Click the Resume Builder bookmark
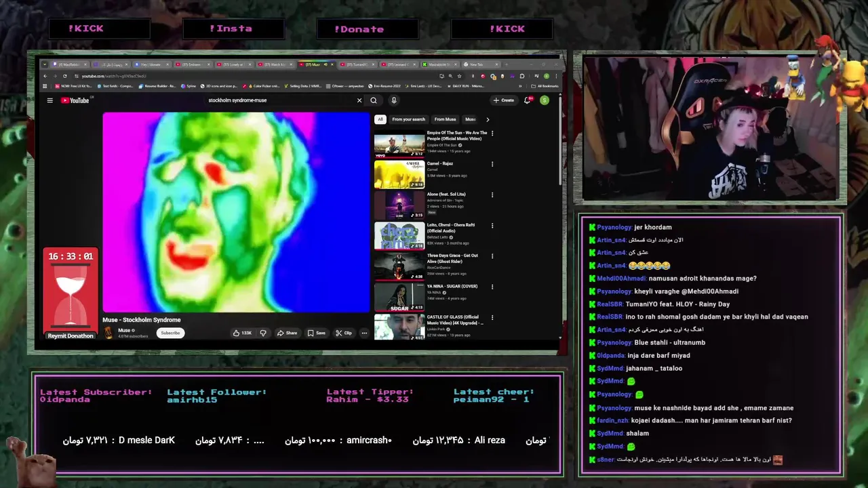 tap(157, 86)
